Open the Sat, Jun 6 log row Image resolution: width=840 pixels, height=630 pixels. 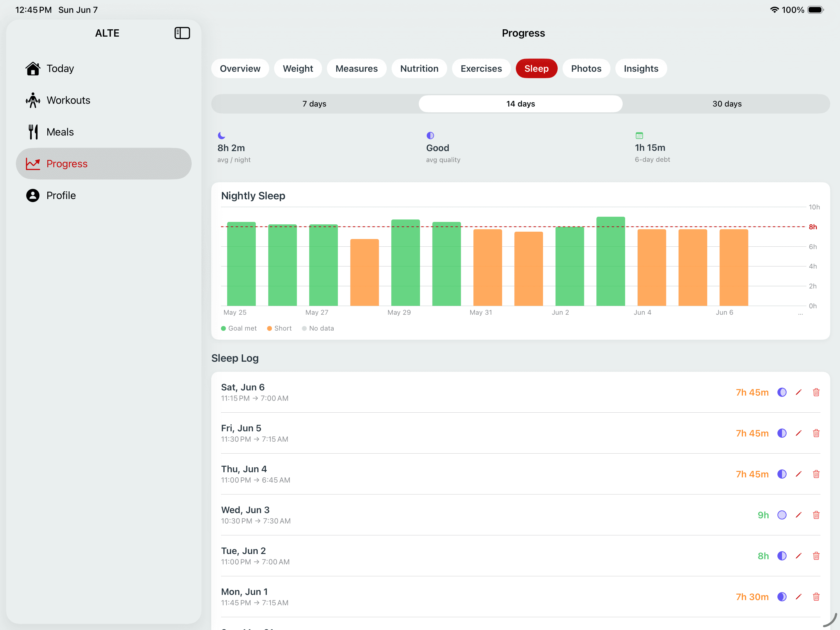tap(520, 392)
